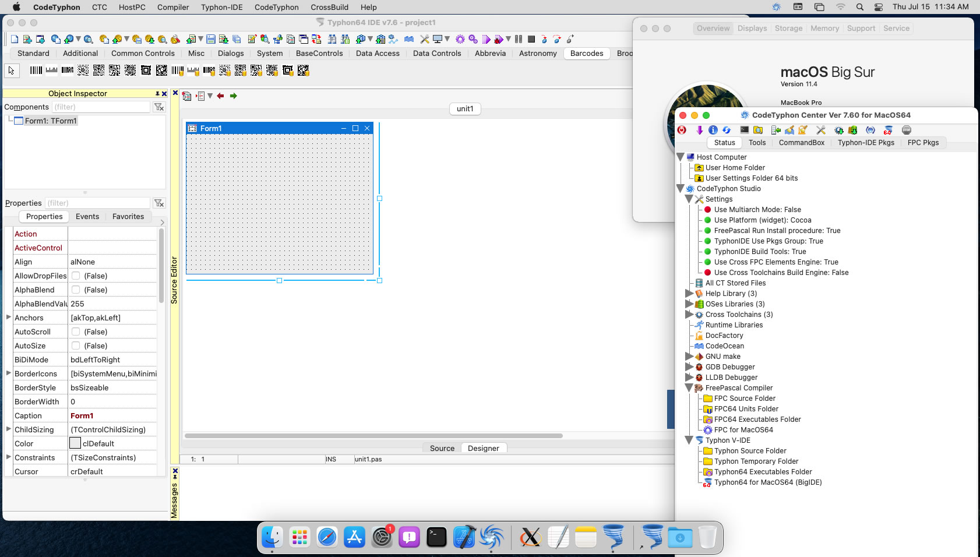Screen dimensions: 980x557
Task: Switch to the Events tab in Object Inspector
Action: (87, 216)
